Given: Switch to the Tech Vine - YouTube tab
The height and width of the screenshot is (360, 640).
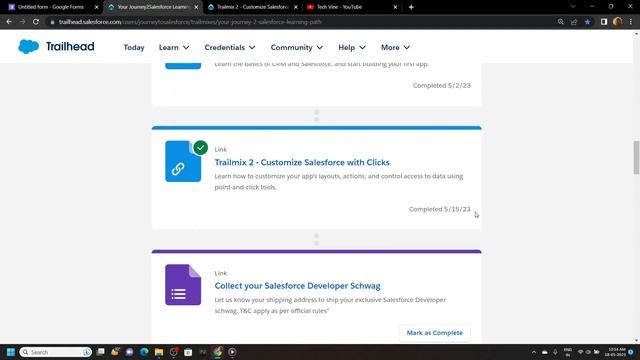Looking at the screenshot, I should point(351,7).
